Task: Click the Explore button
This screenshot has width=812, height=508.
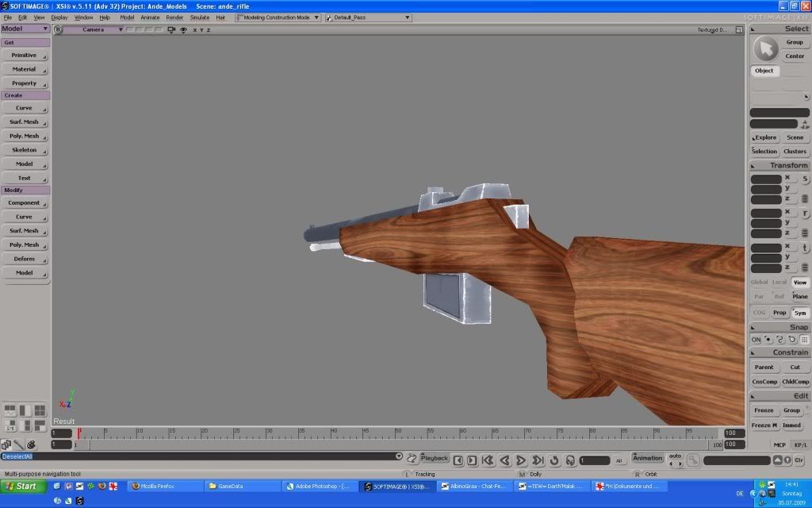Action: click(764, 138)
